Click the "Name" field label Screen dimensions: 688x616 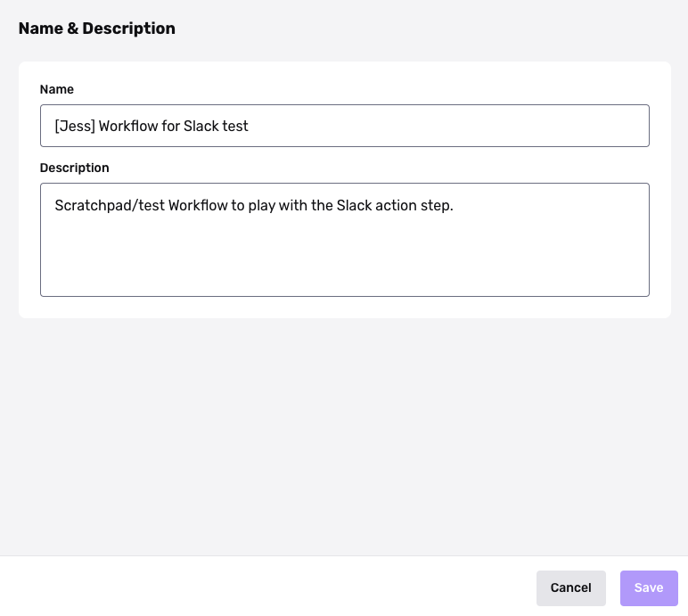pos(57,89)
